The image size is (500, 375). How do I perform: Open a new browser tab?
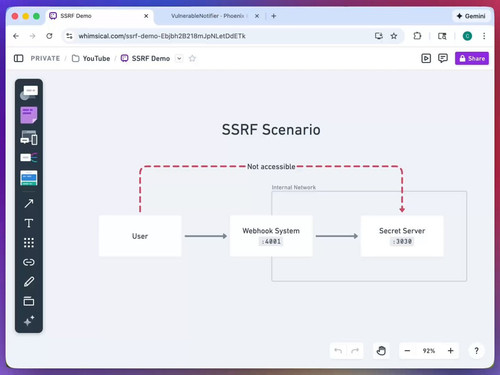click(x=274, y=16)
